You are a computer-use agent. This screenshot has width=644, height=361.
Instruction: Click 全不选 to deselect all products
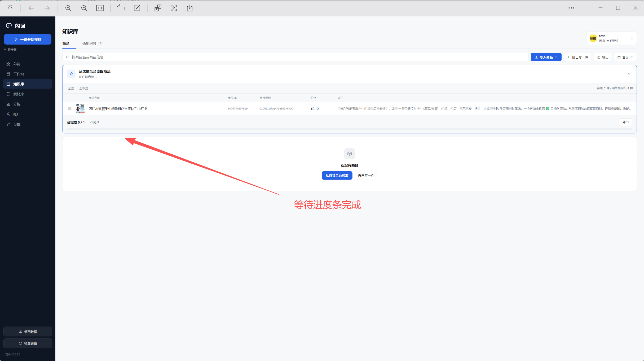[83, 88]
